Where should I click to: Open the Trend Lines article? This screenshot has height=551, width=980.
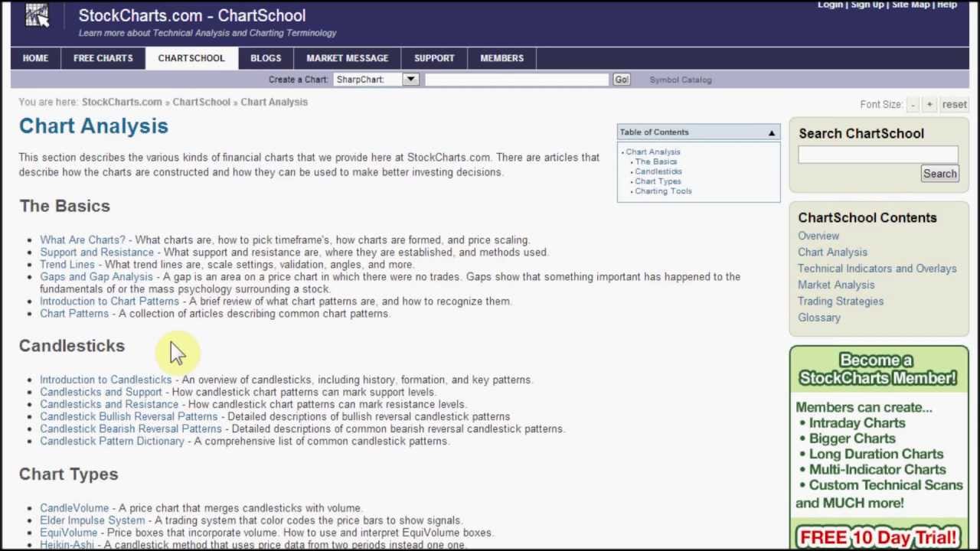click(x=67, y=264)
